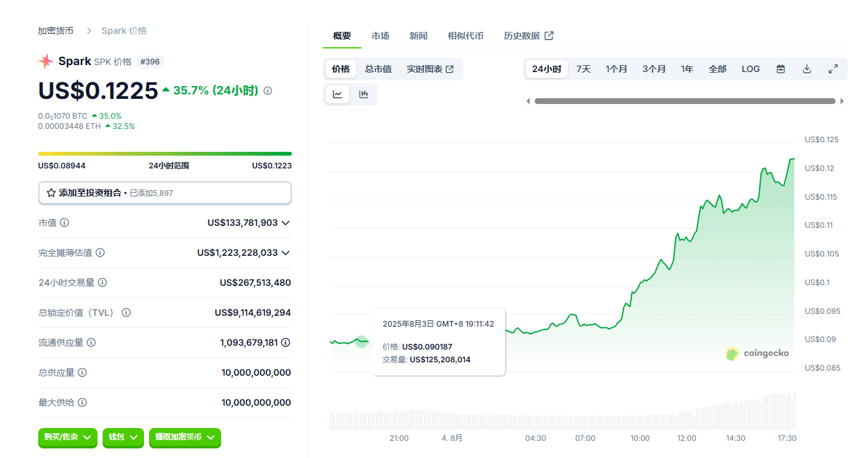This screenshot has width=868, height=458.
Task: Select 7天 time range
Action: coord(584,69)
